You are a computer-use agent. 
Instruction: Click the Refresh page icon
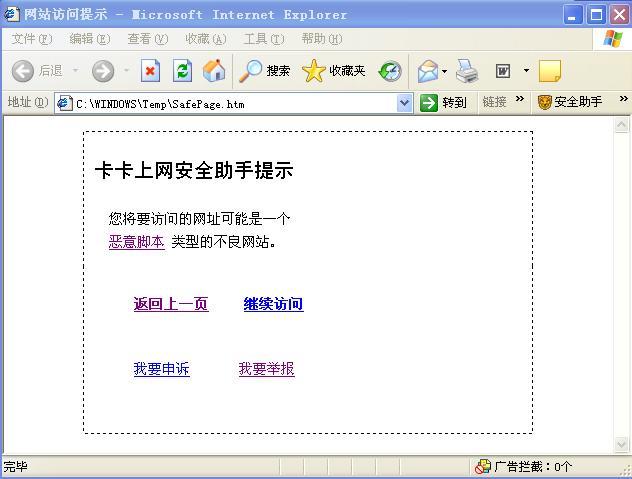182,71
